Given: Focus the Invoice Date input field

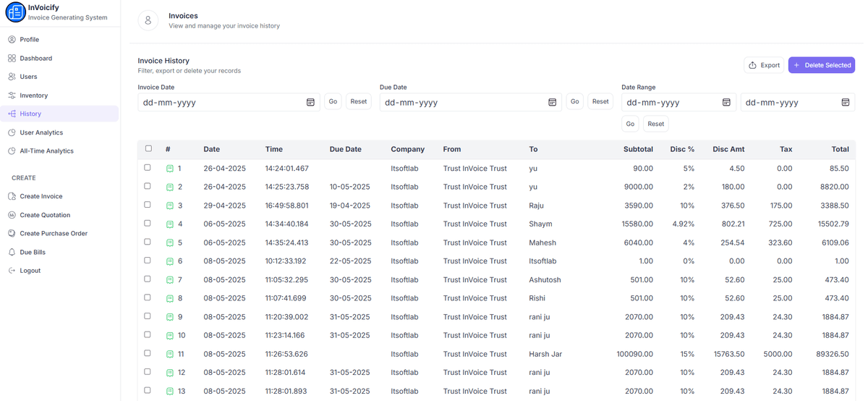Looking at the screenshot, I should point(229,103).
